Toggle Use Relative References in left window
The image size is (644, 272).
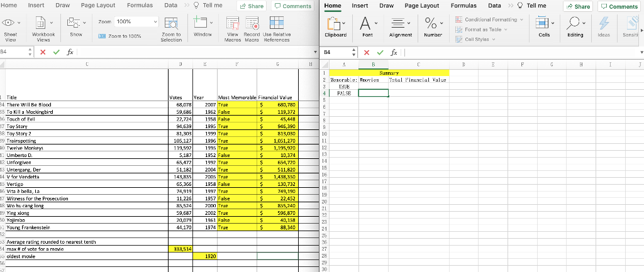(277, 28)
